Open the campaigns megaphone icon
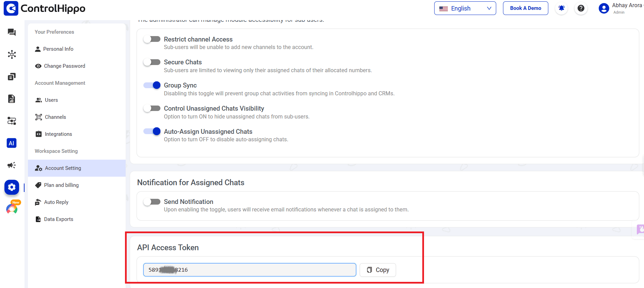 click(x=12, y=165)
